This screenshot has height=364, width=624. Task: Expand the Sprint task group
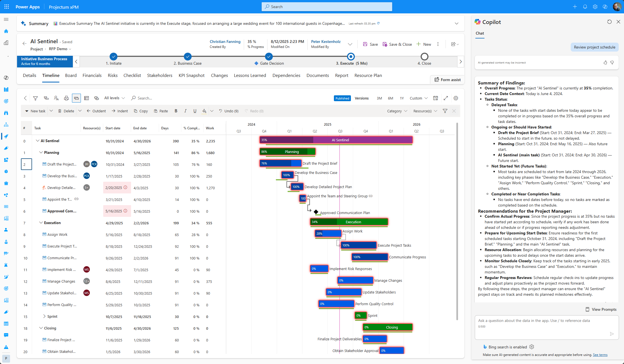[x=44, y=316]
